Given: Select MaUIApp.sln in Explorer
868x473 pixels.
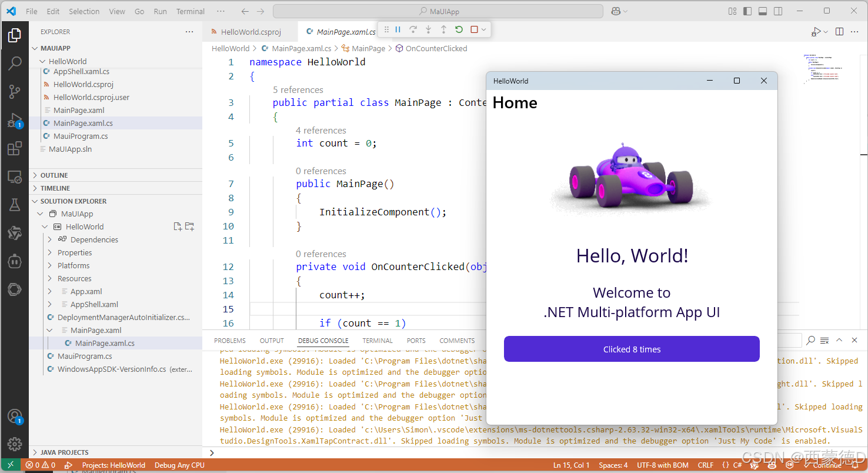Looking at the screenshot, I should (x=70, y=149).
